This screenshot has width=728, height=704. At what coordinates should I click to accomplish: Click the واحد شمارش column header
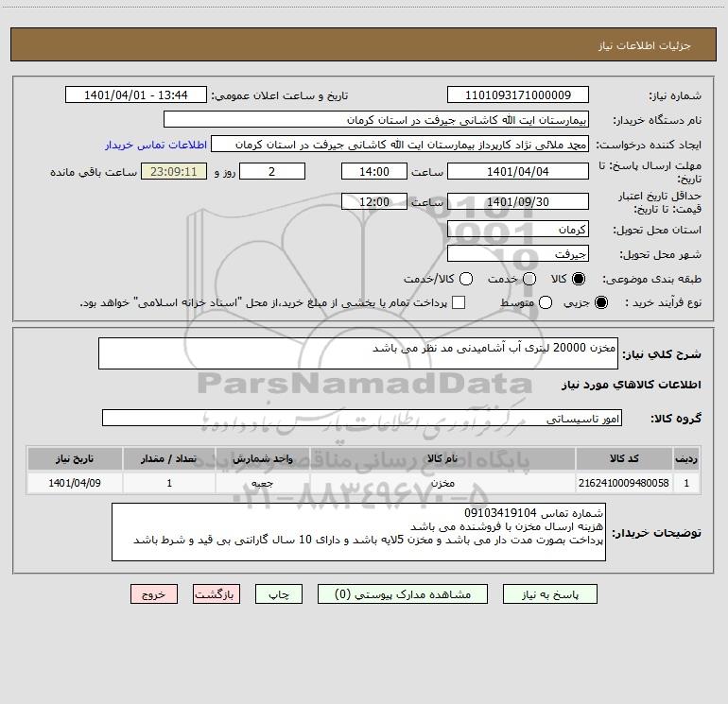(262, 458)
